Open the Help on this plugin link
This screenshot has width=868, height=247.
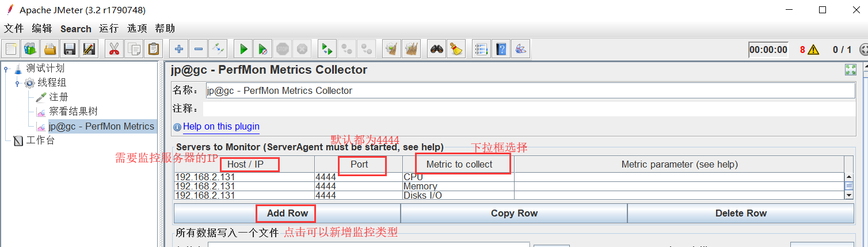click(221, 126)
